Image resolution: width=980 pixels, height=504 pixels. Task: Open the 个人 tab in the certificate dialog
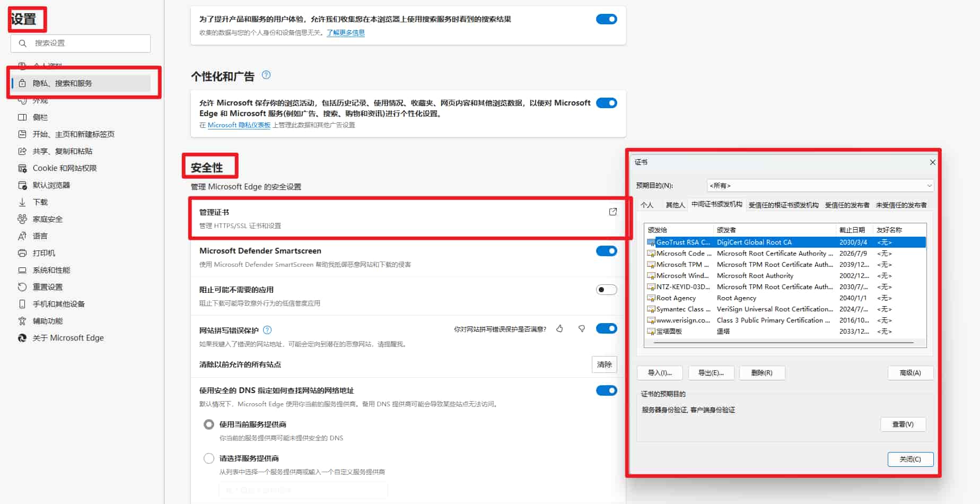(x=647, y=204)
